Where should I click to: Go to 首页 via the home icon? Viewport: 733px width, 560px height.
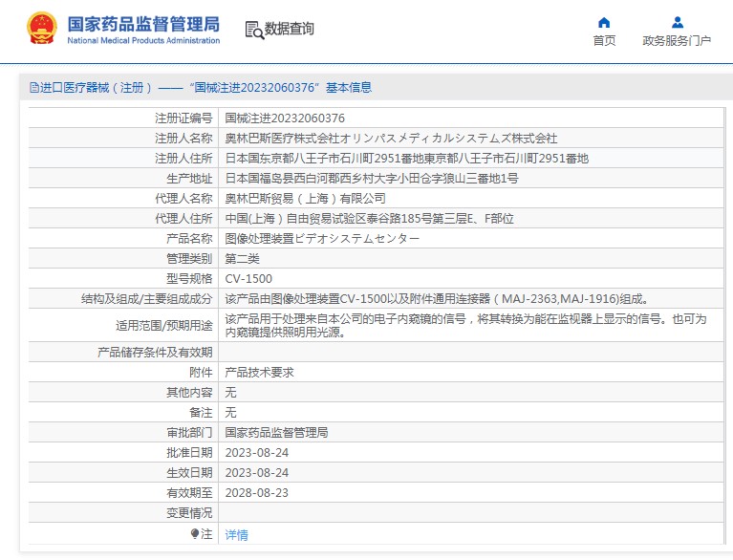point(604,22)
